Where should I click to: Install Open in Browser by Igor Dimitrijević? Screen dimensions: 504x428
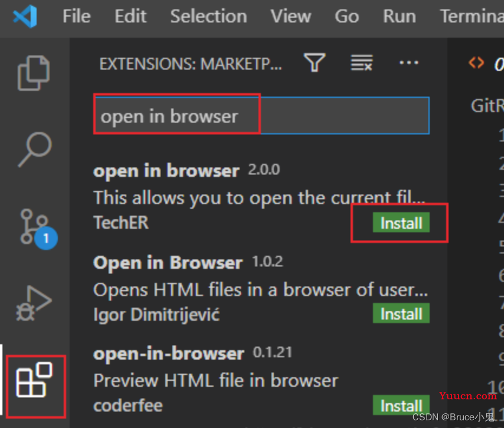(401, 314)
